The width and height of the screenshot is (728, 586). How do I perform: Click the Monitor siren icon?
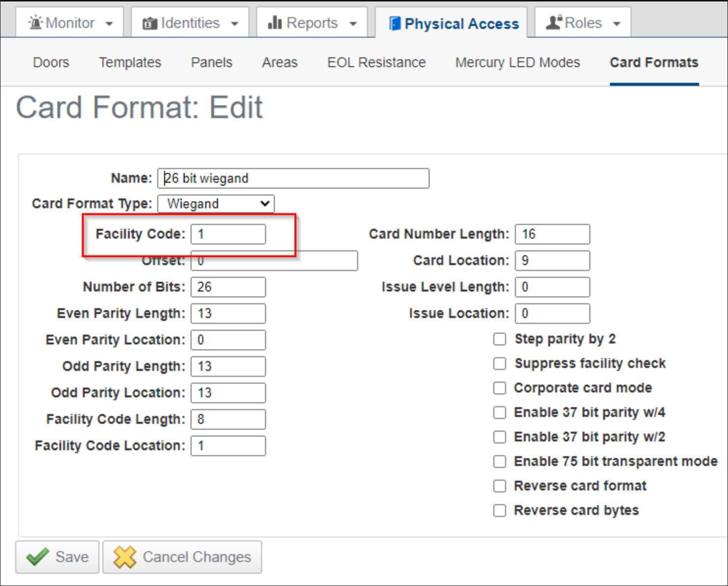coord(35,23)
